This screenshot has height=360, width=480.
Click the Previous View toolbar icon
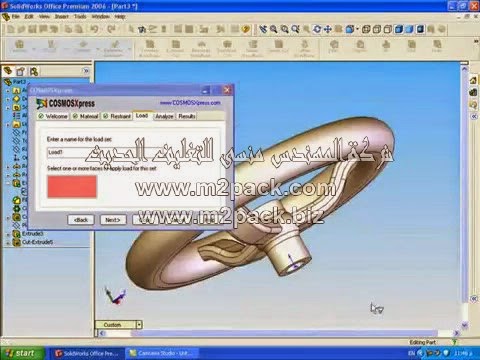point(263,29)
